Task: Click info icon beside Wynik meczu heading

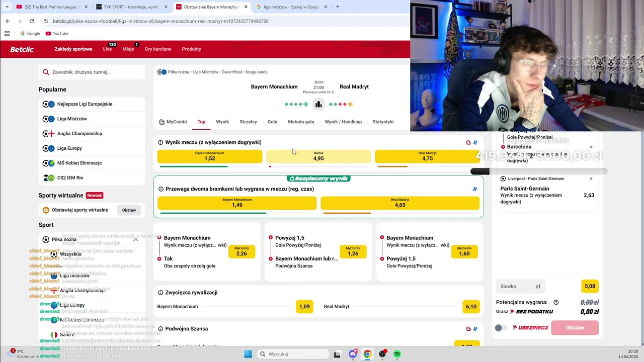Action: [160, 142]
